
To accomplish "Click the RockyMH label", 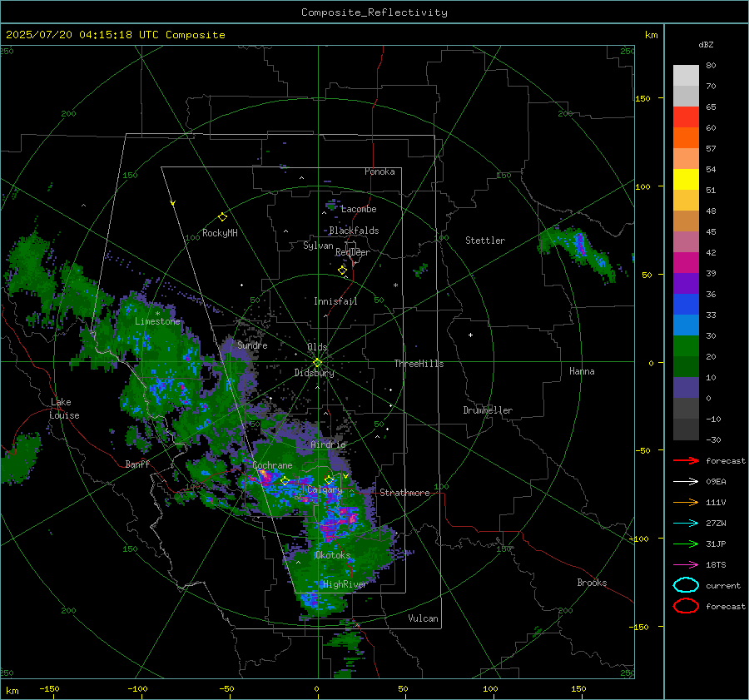I will click(x=220, y=233).
